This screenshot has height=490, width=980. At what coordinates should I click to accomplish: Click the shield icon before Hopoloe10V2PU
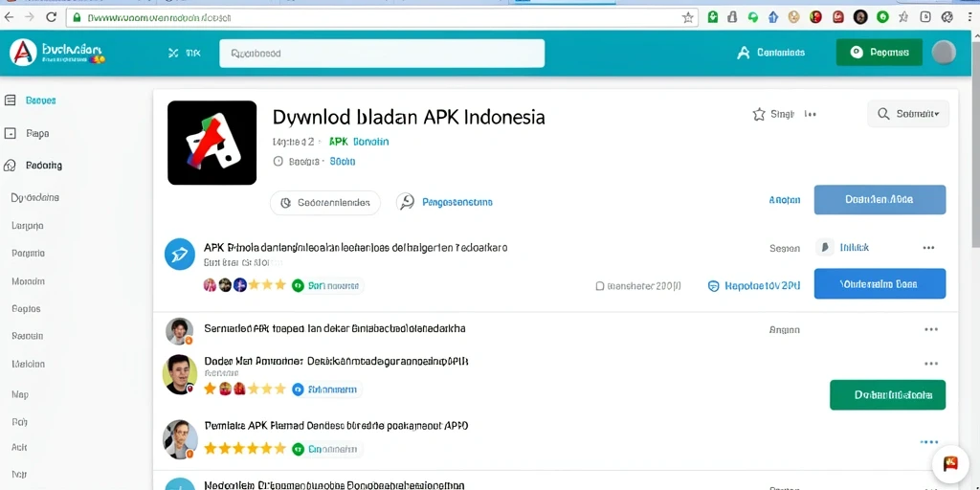[713, 285]
